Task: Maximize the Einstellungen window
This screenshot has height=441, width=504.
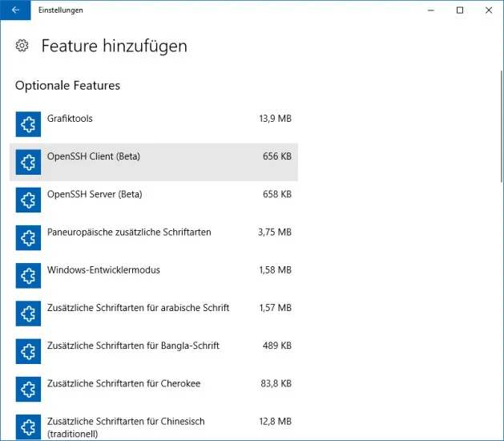Action: [460, 10]
